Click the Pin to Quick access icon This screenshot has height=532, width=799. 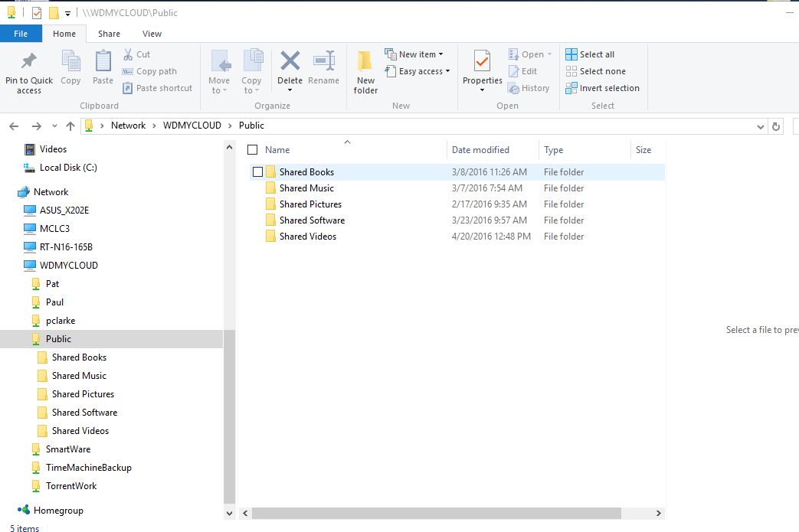point(29,61)
